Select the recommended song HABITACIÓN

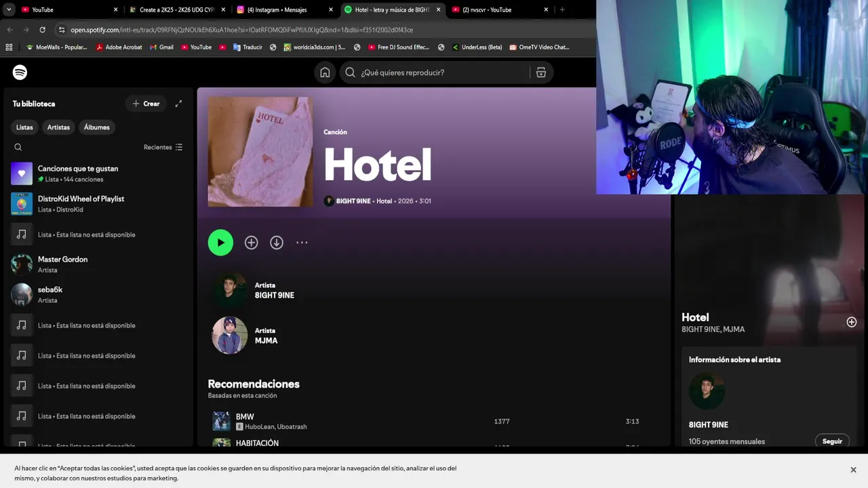[x=257, y=443]
